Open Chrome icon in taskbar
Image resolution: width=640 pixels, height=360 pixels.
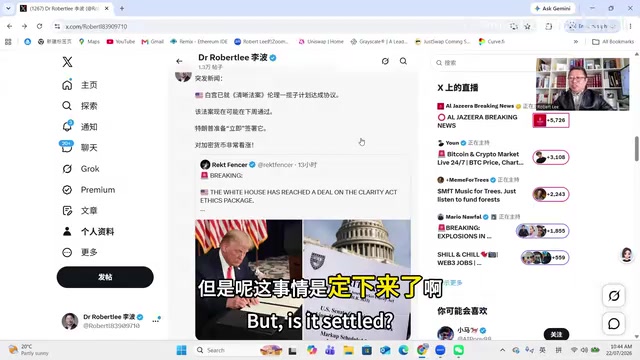(x=422, y=350)
